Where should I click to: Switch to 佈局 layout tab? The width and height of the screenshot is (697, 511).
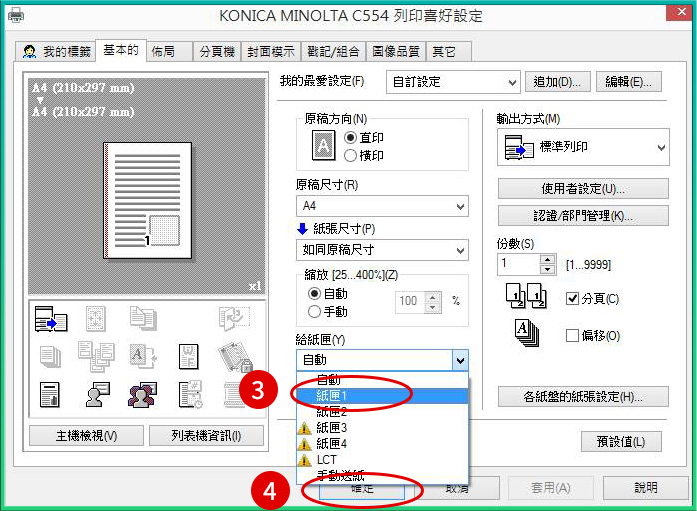point(169,52)
